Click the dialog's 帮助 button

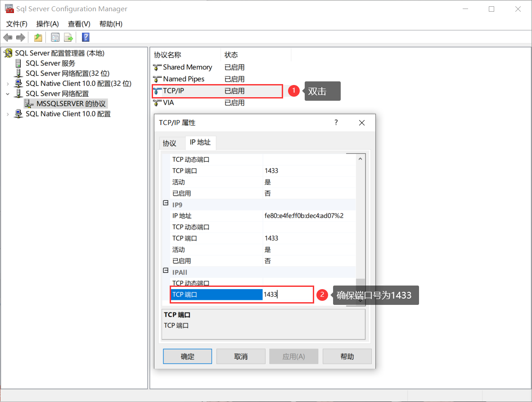pos(347,356)
